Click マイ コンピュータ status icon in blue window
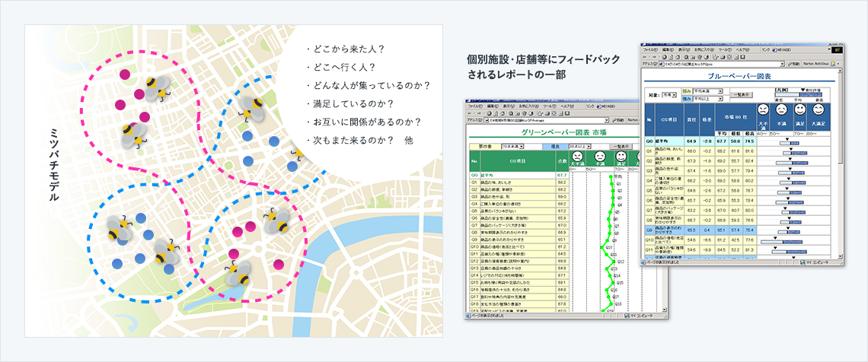 tap(802, 262)
